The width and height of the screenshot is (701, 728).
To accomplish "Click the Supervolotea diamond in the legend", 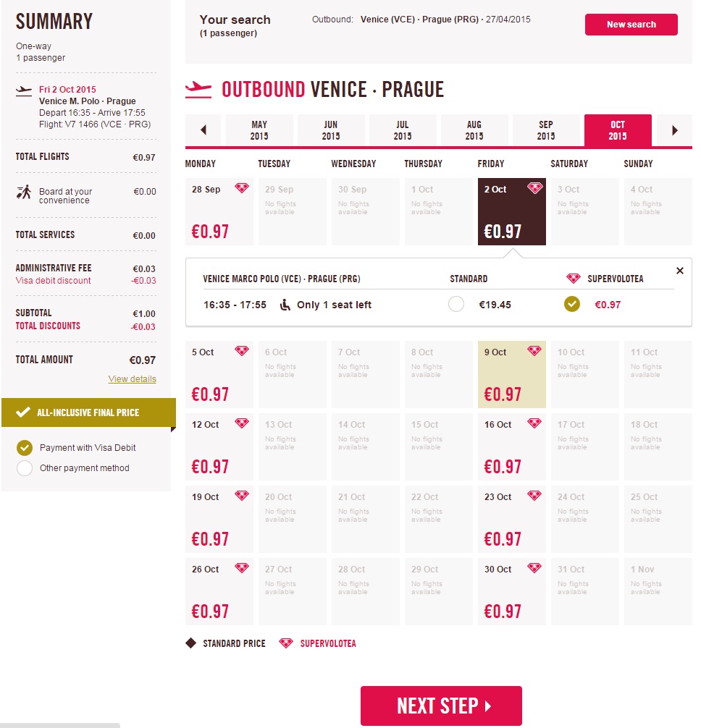I will point(286,643).
